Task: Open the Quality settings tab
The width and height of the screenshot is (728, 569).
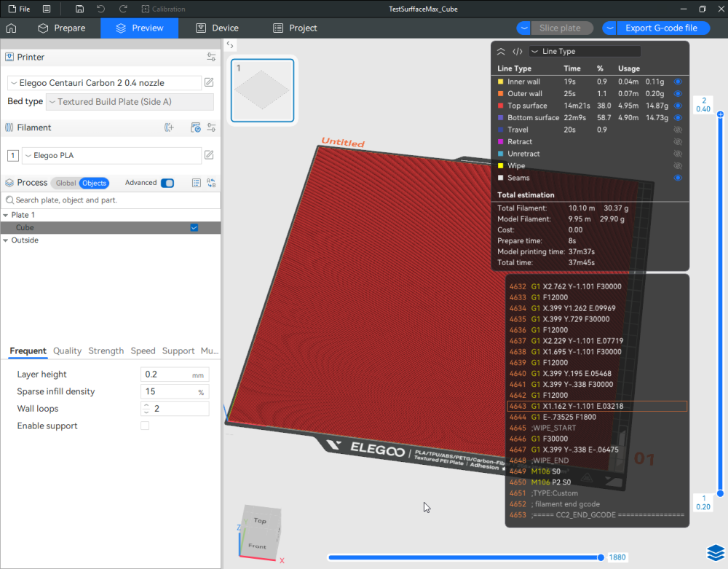Action: pos(67,350)
